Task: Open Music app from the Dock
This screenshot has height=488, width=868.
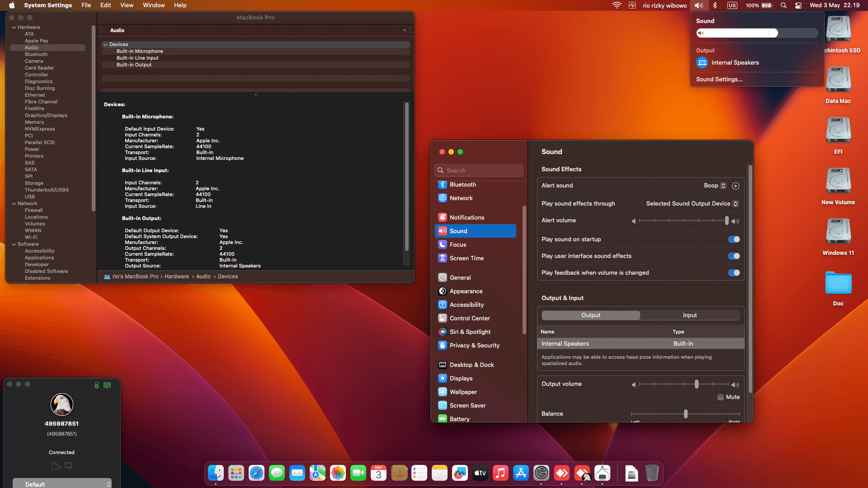Action: [x=500, y=473]
